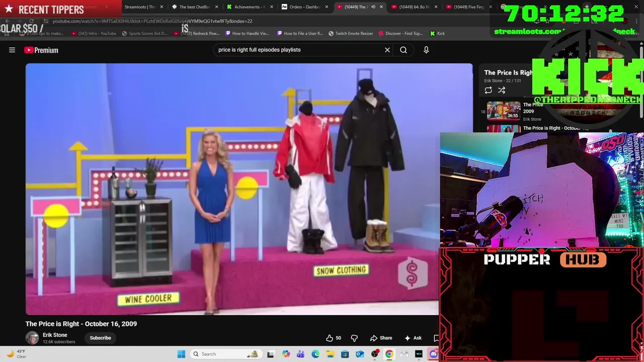Open Sports Scores Bot bookmark
The width and height of the screenshot is (644, 362).
[145, 33]
